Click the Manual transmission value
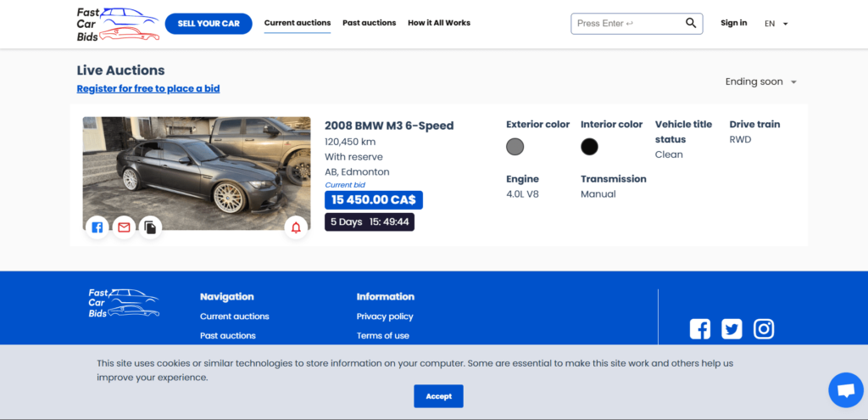Viewport: 868px width, 420px height. click(598, 194)
